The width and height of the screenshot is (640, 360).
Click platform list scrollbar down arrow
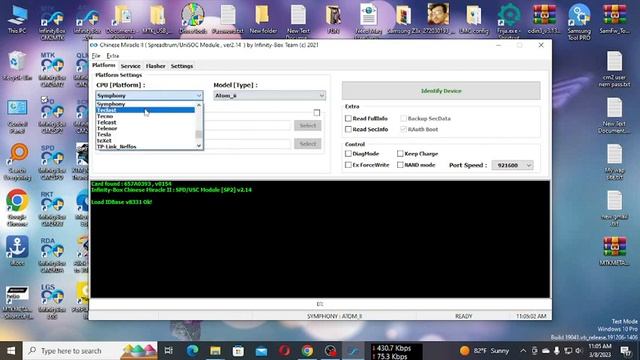[x=199, y=146]
